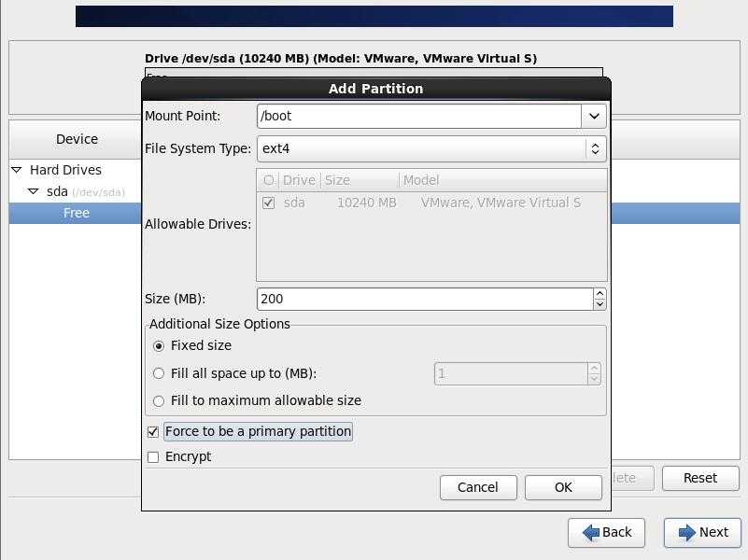Viewport: 748px width, 560px height.
Task: Click the Reset button
Action: (700, 478)
